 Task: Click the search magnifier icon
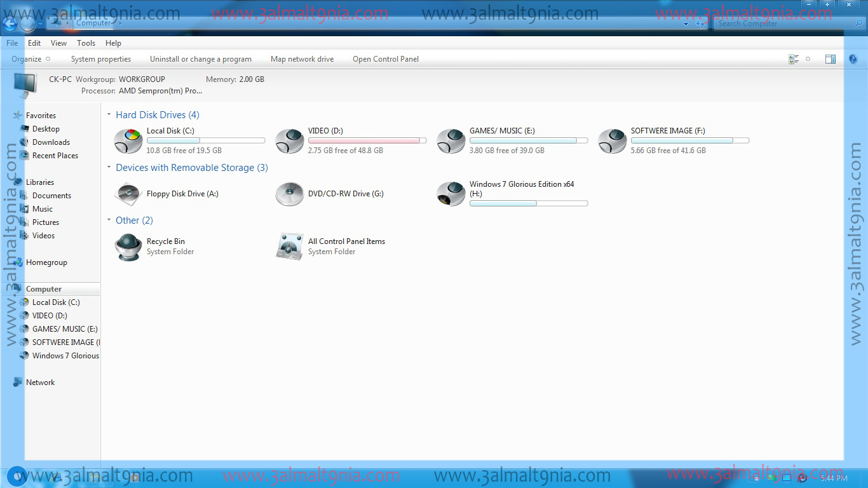pos(858,24)
